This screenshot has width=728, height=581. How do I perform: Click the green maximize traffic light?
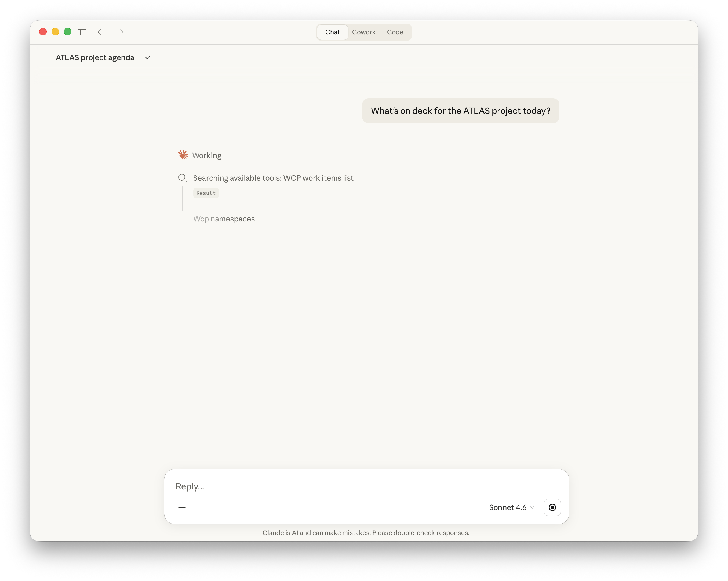pos(68,32)
